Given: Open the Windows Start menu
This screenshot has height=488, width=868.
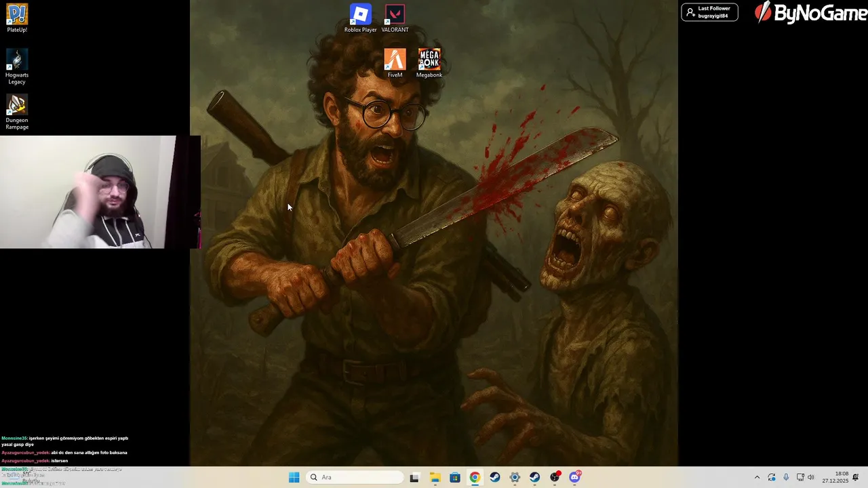Looking at the screenshot, I should point(294,477).
